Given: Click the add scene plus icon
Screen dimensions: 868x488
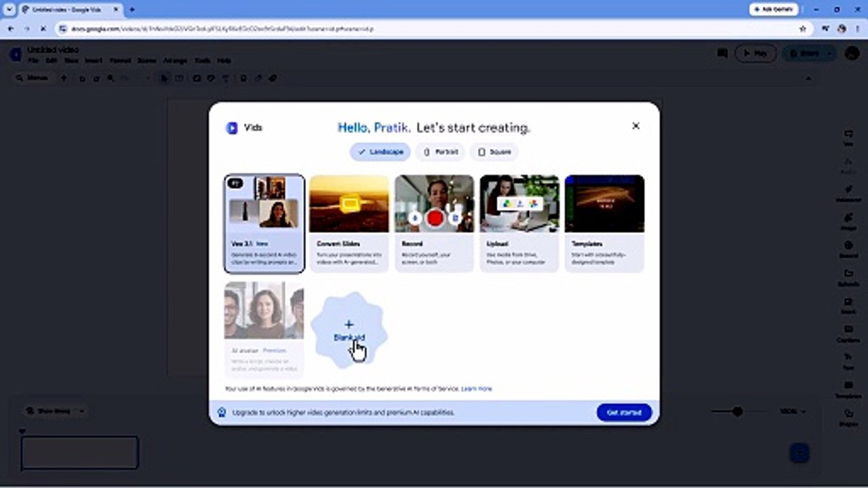Looking at the screenshot, I should [x=64, y=78].
